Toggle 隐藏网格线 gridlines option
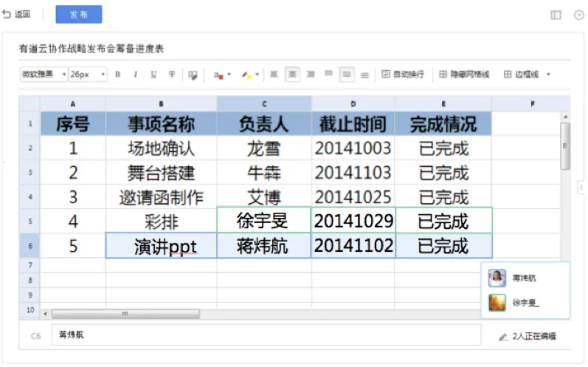 [464, 75]
